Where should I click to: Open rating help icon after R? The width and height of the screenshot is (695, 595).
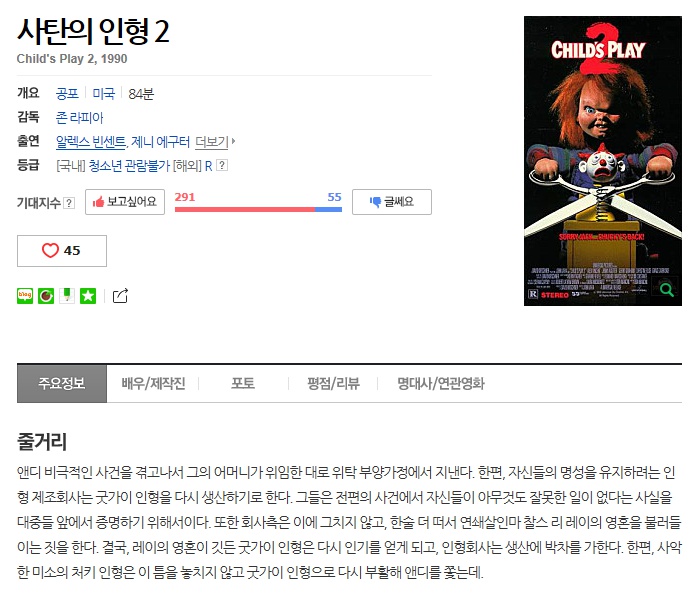[222, 165]
